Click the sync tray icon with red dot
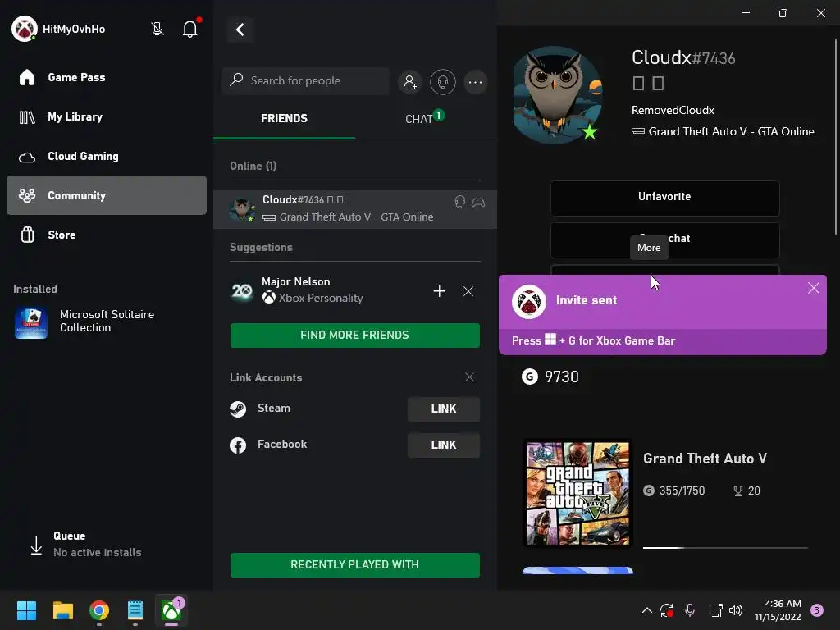 coord(667,610)
